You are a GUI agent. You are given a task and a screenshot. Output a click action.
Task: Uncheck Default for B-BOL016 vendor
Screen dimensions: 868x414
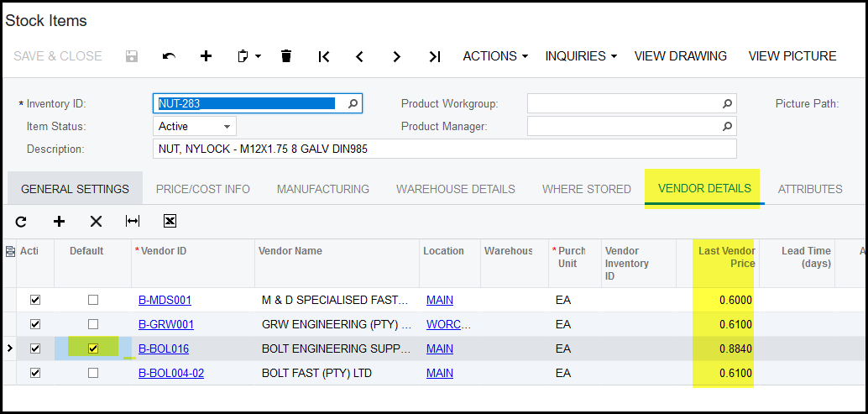93,348
